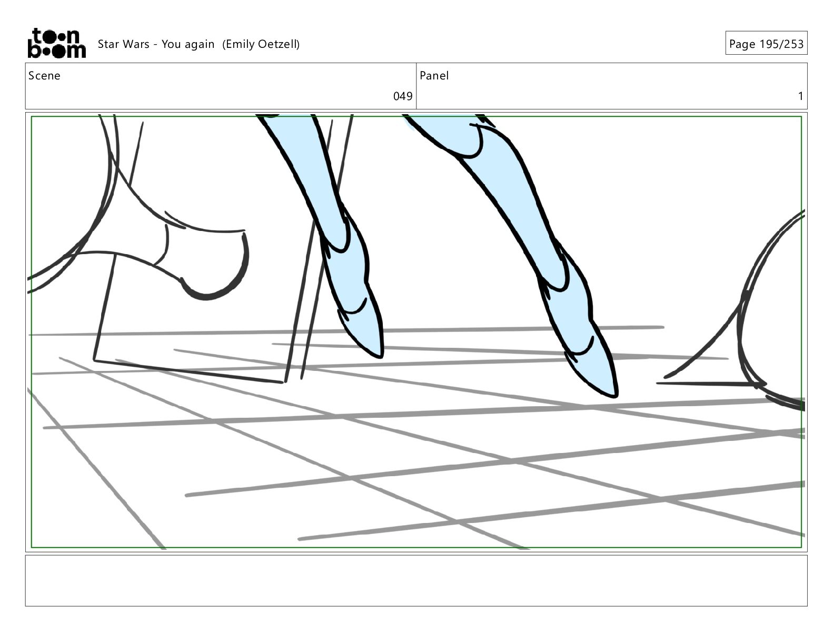Click the 'Panel' label
The width and height of the screenshot is (834, 644).
(434, 76)
